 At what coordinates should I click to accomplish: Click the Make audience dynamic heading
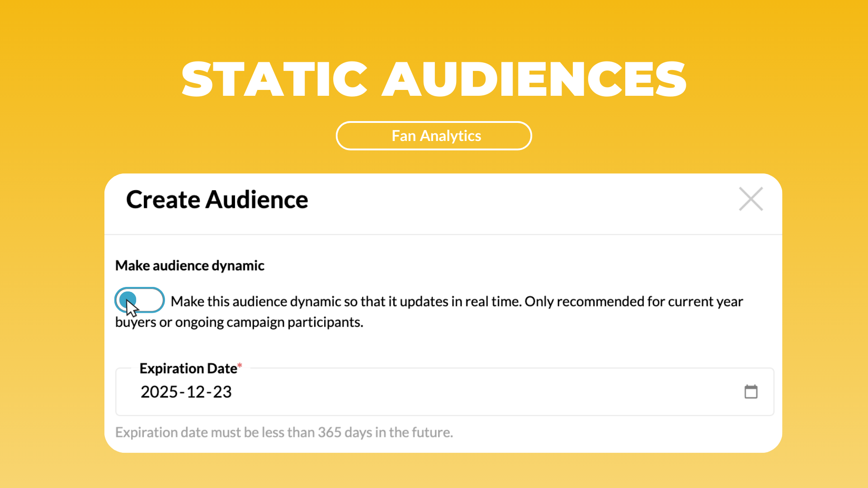[190, 265]
